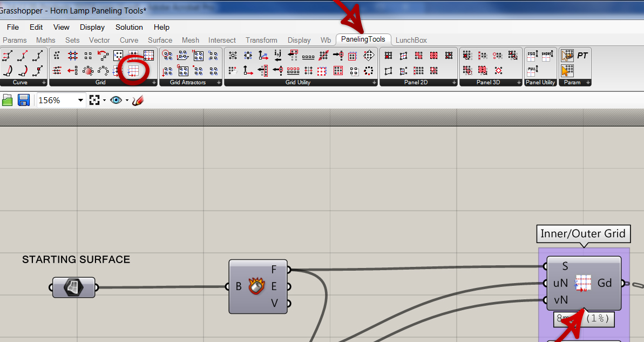Switch to the Vector tab
644x342 pixels.
click(x=99, y=40)
